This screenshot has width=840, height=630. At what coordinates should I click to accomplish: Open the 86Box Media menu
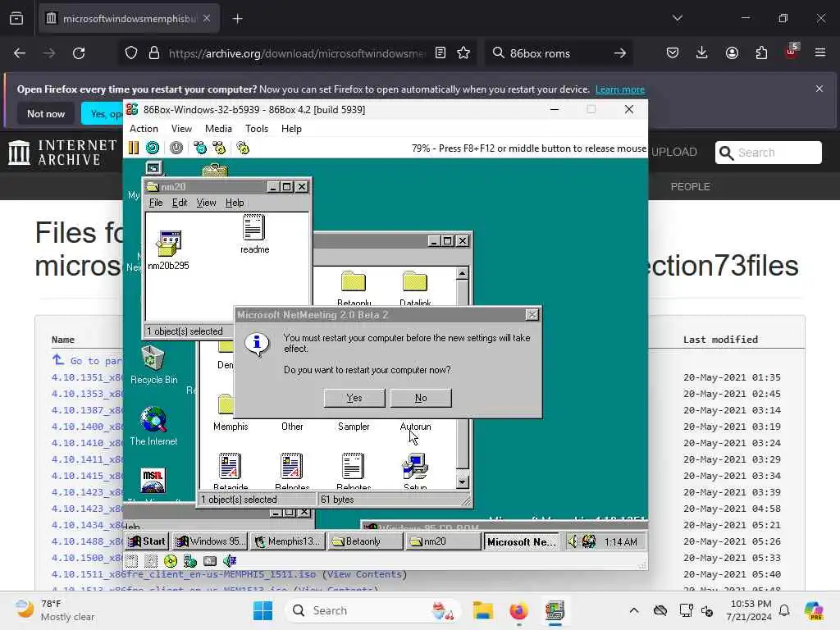point(218,129)
